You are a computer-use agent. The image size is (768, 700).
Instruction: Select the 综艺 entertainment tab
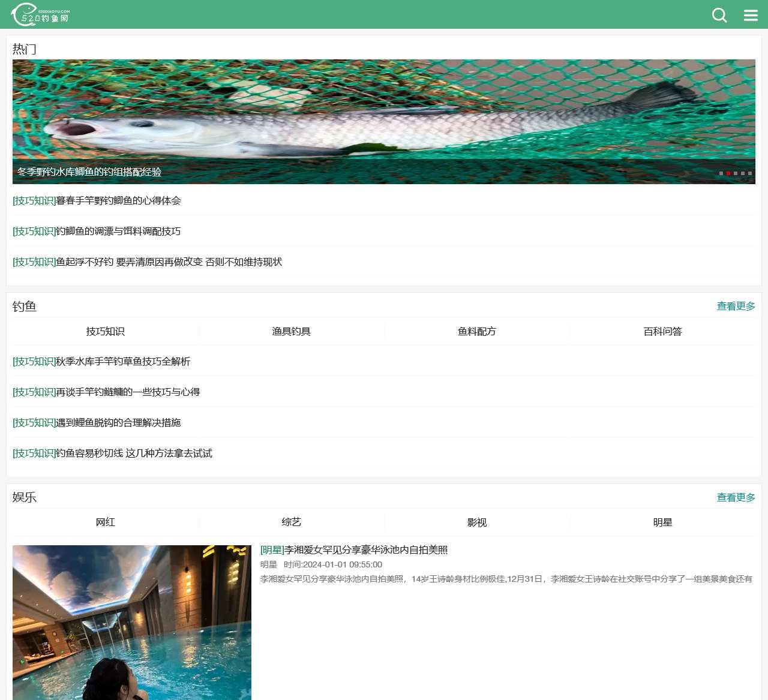[291, 522]
